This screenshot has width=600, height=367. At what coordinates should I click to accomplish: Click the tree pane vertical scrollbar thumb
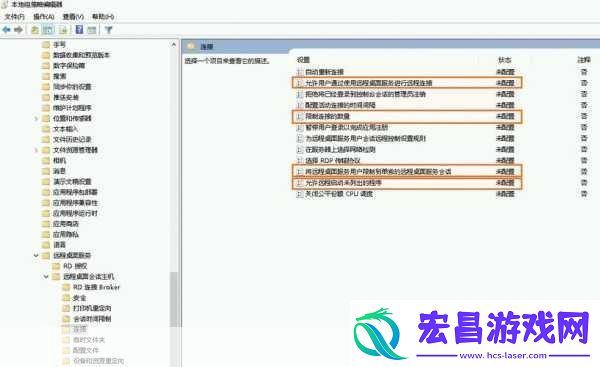tap(174, 299)
